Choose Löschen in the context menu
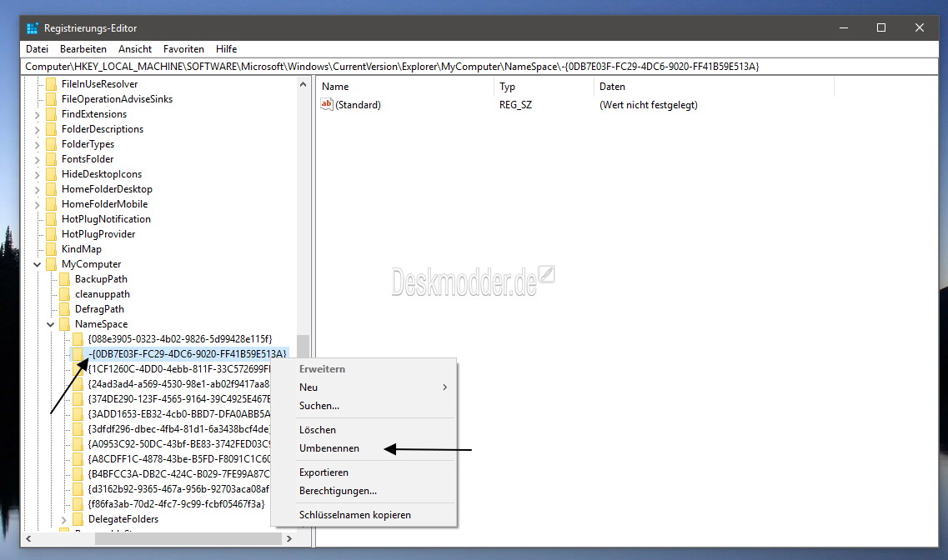The height and width of the screenshot is (560, 948). click(x=364, y=429)
